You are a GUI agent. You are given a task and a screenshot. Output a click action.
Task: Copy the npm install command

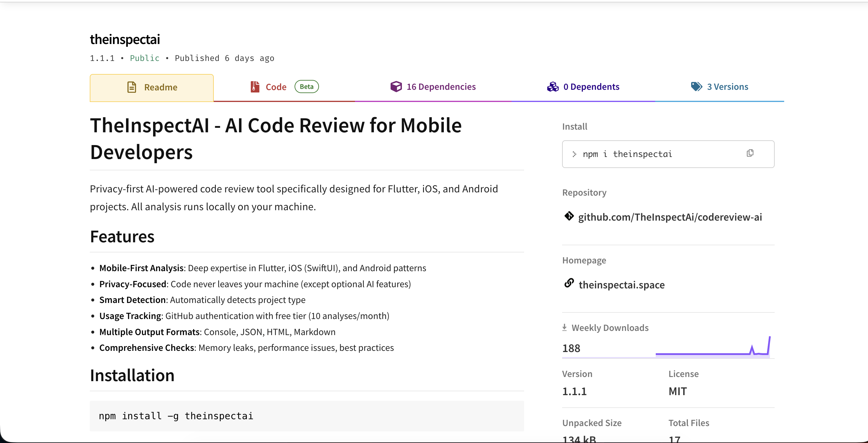tap(750, 153)
